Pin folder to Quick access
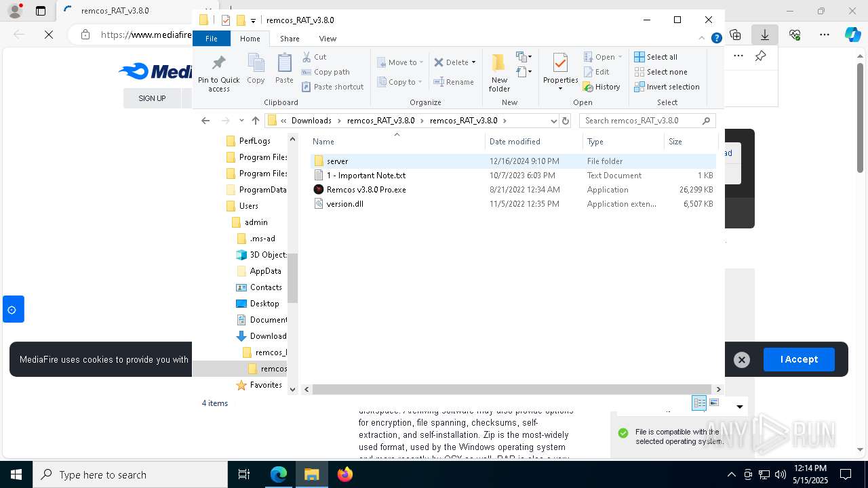The image size is (868, 488). coord(218,73)
